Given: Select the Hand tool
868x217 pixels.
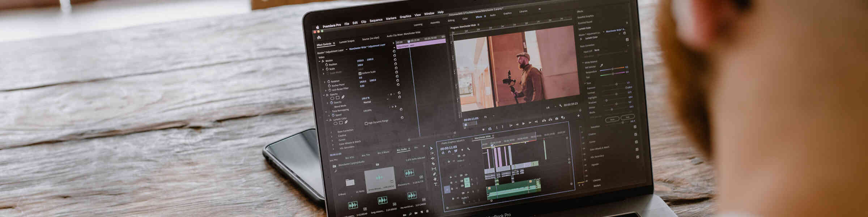Looking at the screenshot, I should 435,179.
